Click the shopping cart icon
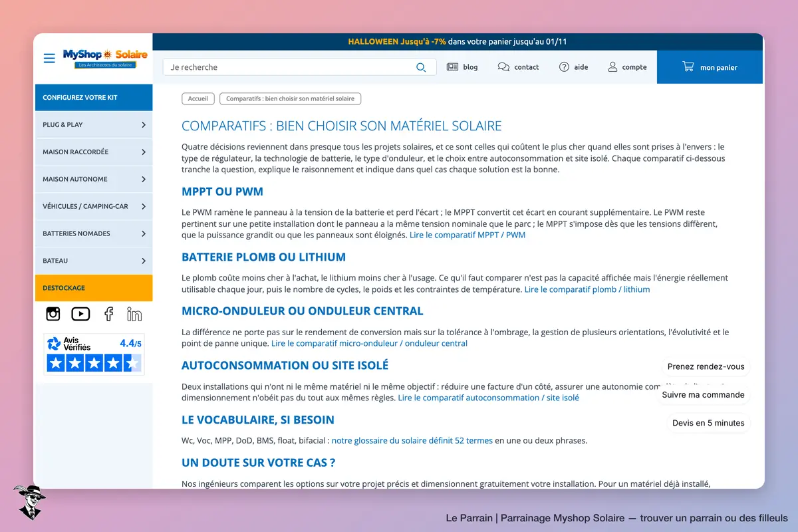This screenshot has width=798, height=532. (688, 66)
